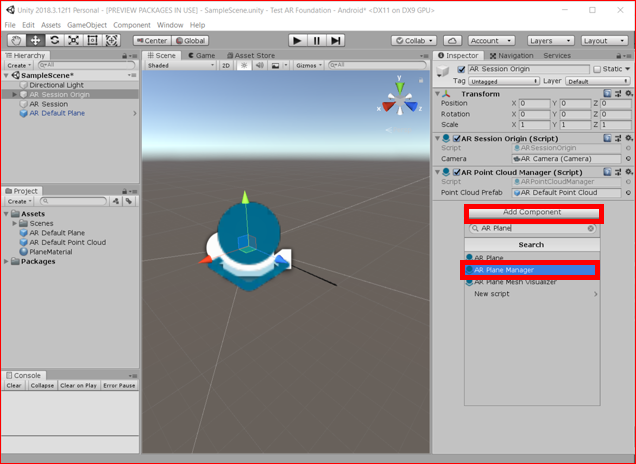Open the Layers dropdown
The width and height of the screenshot is (636, 464).
pyautogui.click(x=550, y=41)
